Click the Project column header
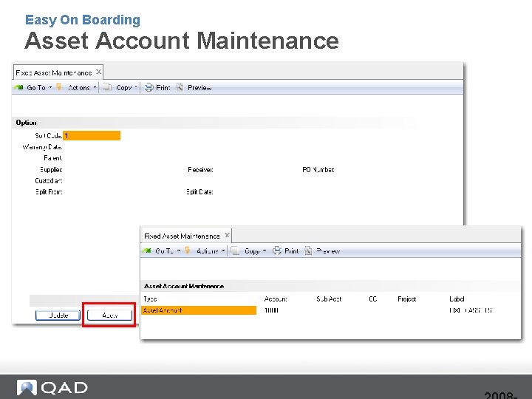 point(407,299)
